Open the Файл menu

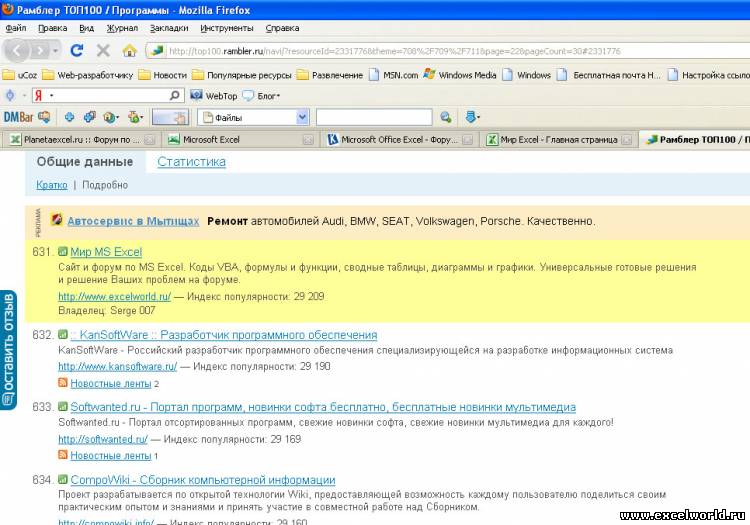click(16, 28)
